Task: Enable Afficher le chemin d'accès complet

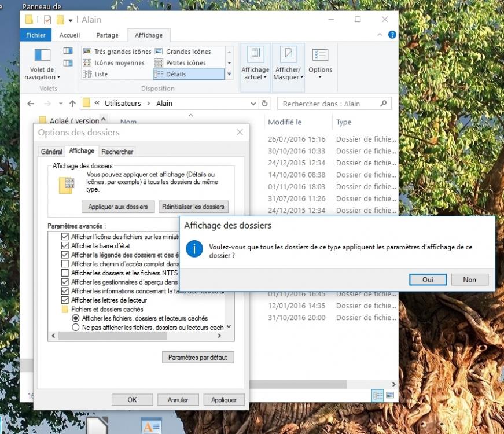Action: (65, 264)
